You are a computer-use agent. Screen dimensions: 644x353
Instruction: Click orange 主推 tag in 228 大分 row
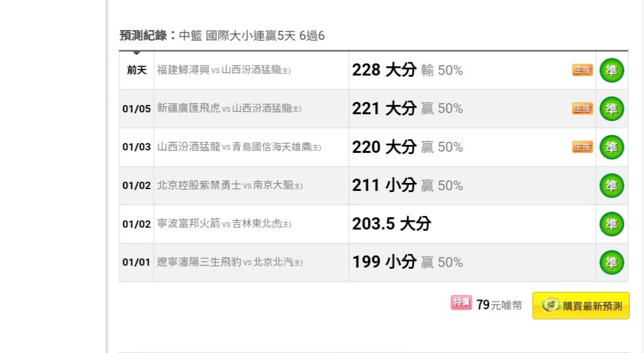click(x=583, y=70)
